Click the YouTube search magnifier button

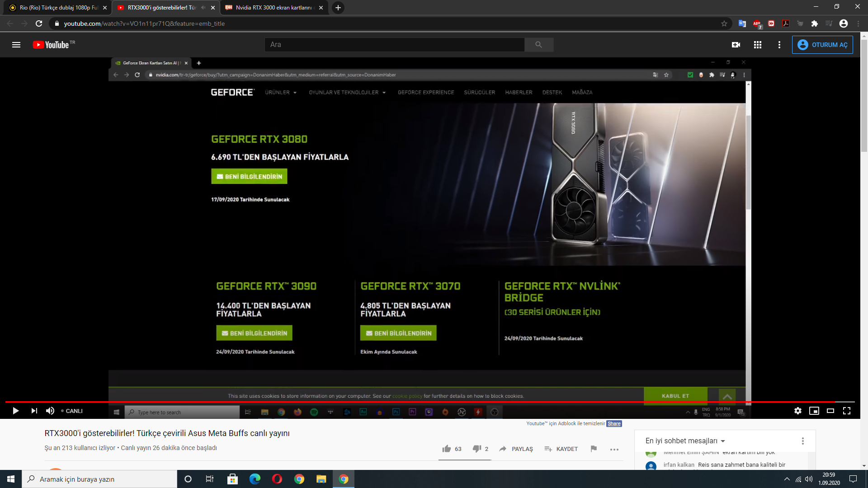click(x=538, y=45)
